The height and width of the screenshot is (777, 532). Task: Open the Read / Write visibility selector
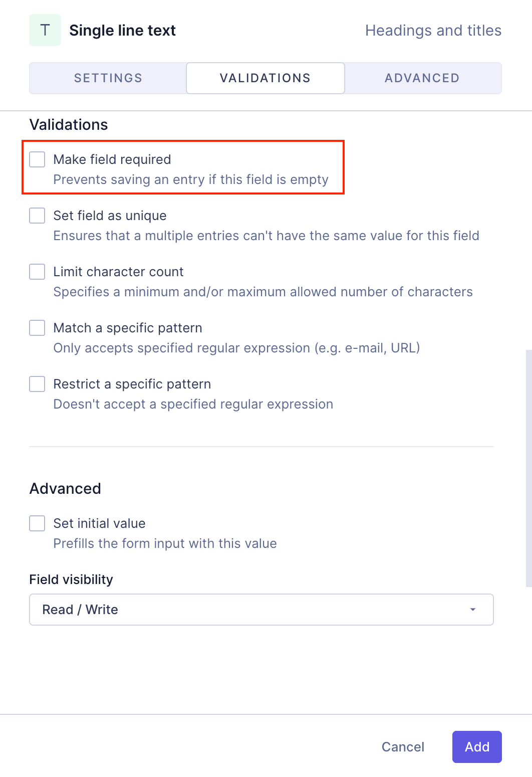[261, 610]
